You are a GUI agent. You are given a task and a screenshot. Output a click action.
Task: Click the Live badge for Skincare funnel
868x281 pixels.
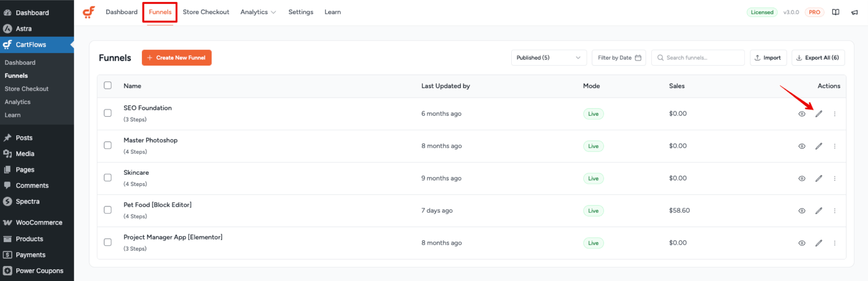593,178
